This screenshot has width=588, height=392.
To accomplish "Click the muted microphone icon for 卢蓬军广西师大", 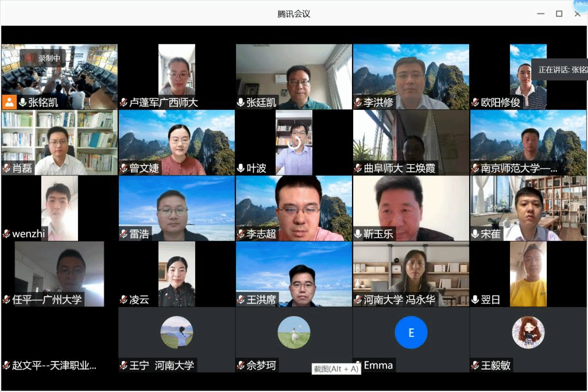I will [123, 102].
